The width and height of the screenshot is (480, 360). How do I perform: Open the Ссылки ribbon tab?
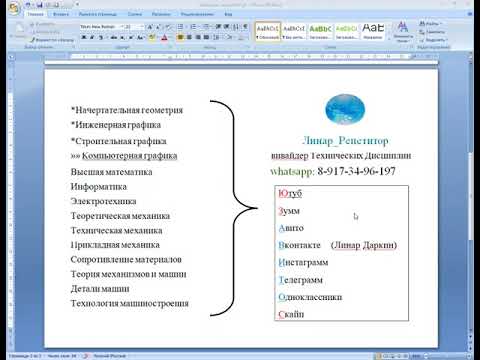point(135,14)
